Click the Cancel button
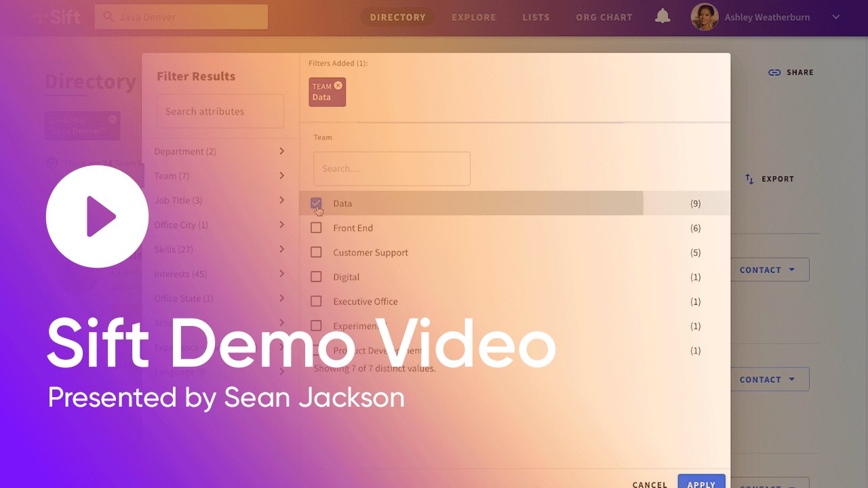 pyautogui.click(x=650, y=484)
